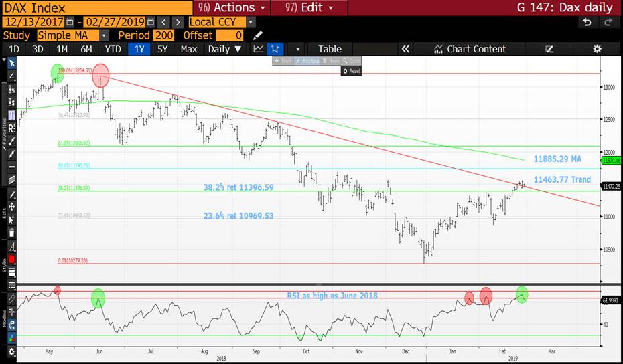Open start date calendar picker

tap(70, 22)
